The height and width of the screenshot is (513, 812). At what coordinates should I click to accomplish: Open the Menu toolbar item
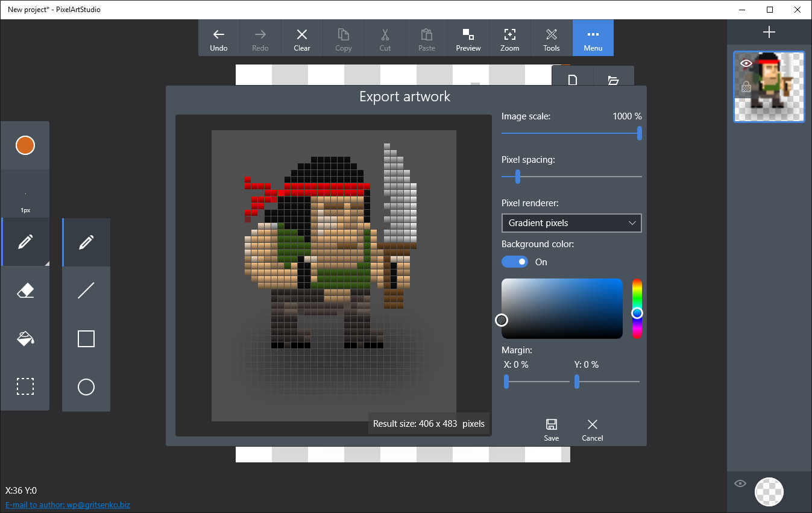(593, 37)
